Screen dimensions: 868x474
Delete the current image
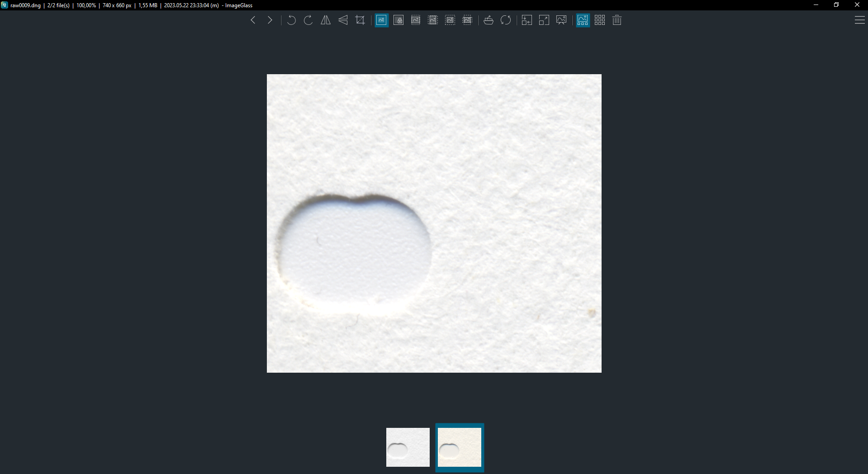click(x=617, y=20)
